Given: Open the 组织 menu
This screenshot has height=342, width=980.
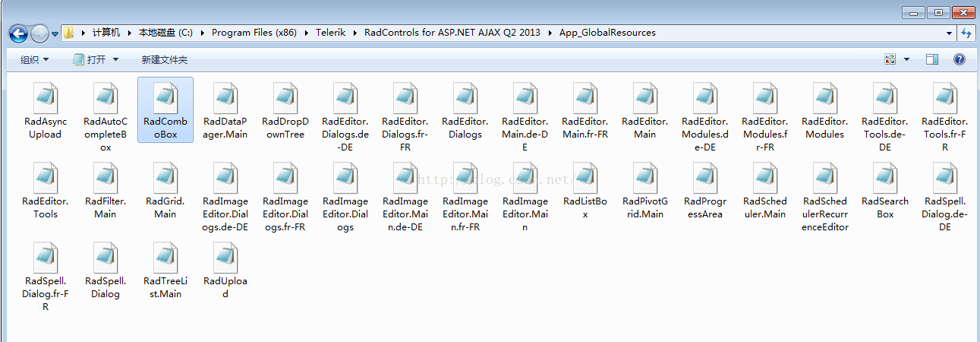Looking at the screenshot, I should tap(34, 59).
